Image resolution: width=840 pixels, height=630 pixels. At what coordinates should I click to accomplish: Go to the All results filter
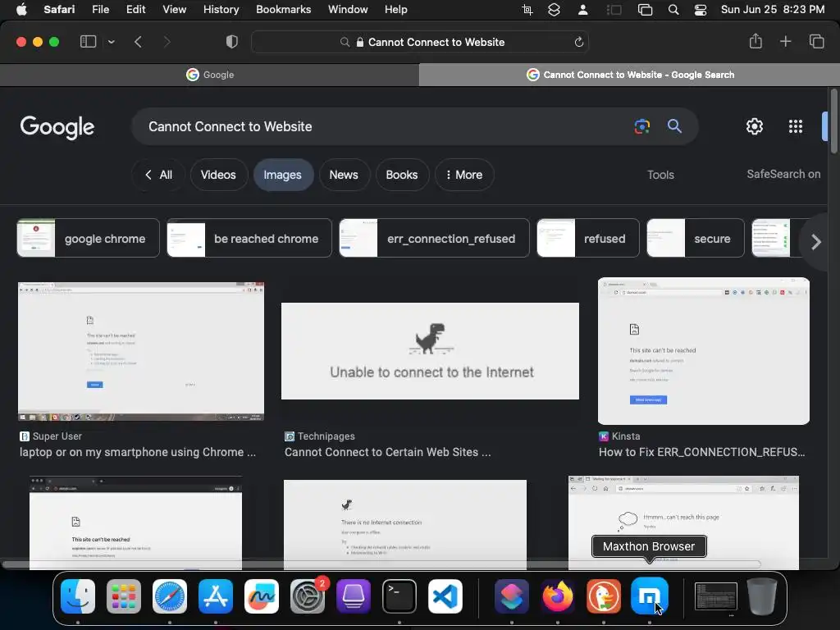[x=158, y=175]
